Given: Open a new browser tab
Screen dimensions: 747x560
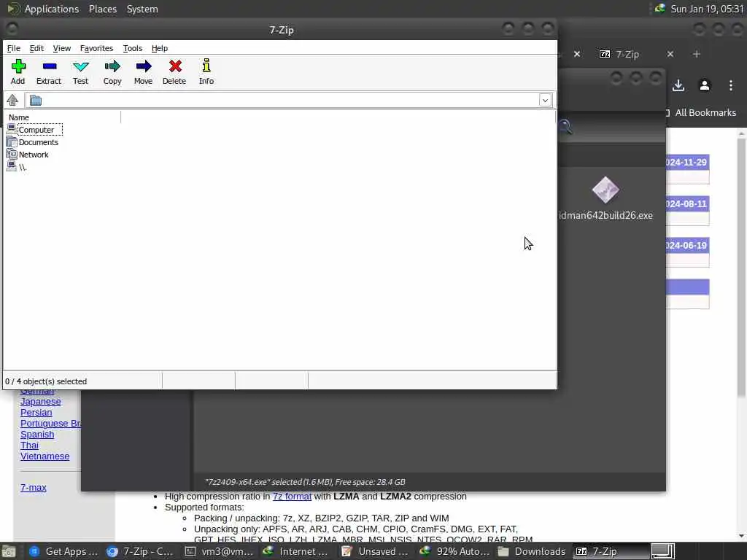Looking at the screenshot, I should [697, 54].
